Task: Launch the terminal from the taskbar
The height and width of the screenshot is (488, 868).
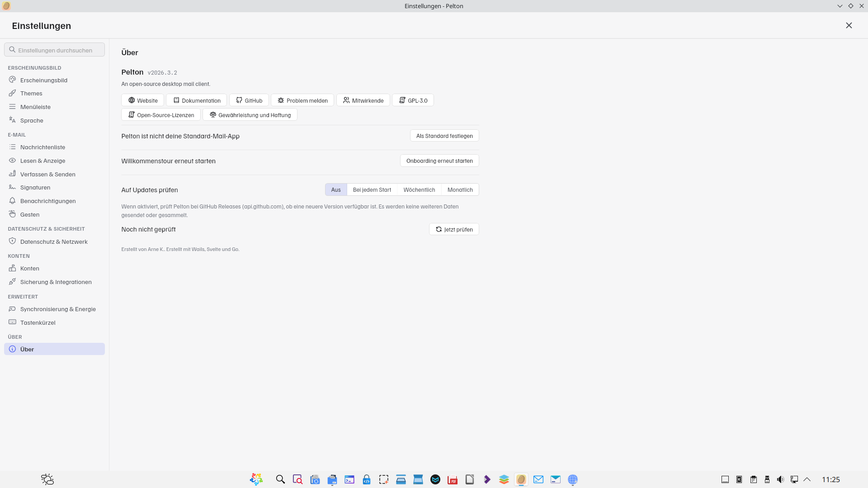Action: point(349,479)
